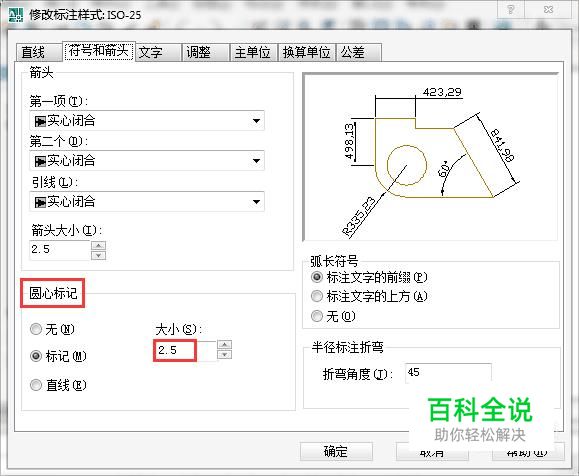
Task: Increase 箭头大小 with up stepper
Action: pos(98,245)
